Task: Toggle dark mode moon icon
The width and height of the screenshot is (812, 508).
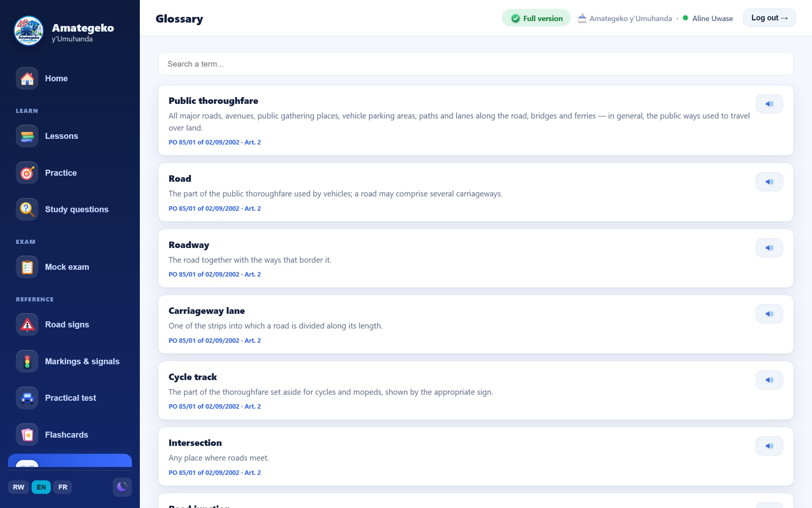Action: (122, 487)
